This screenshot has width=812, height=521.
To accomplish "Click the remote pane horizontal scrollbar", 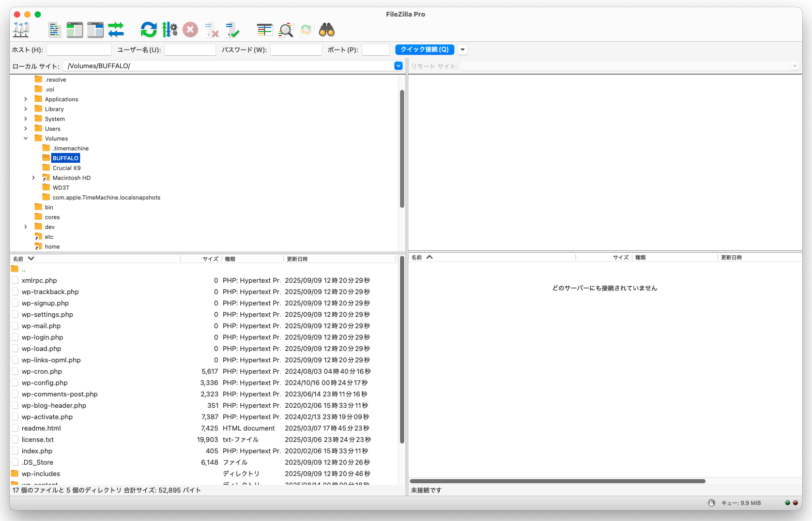I will pyautogui.click(x=558, y=481).
